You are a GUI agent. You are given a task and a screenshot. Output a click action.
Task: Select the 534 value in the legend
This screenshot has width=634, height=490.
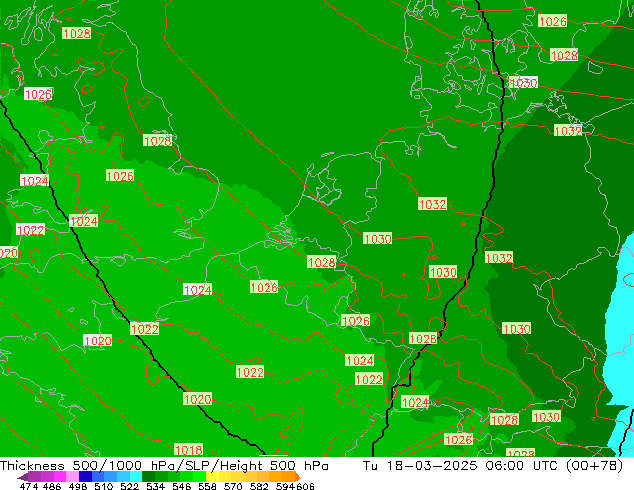pos(155,486)
